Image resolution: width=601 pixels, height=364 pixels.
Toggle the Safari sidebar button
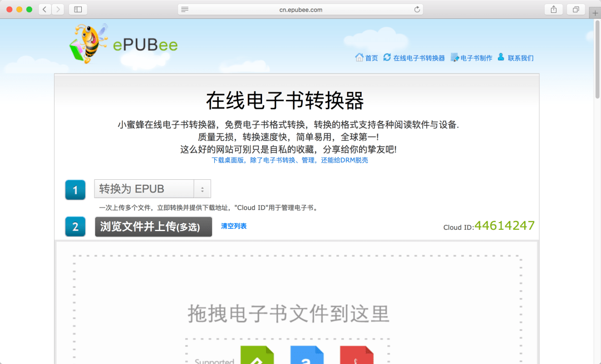pyautogui.click(x=78, y=9)
